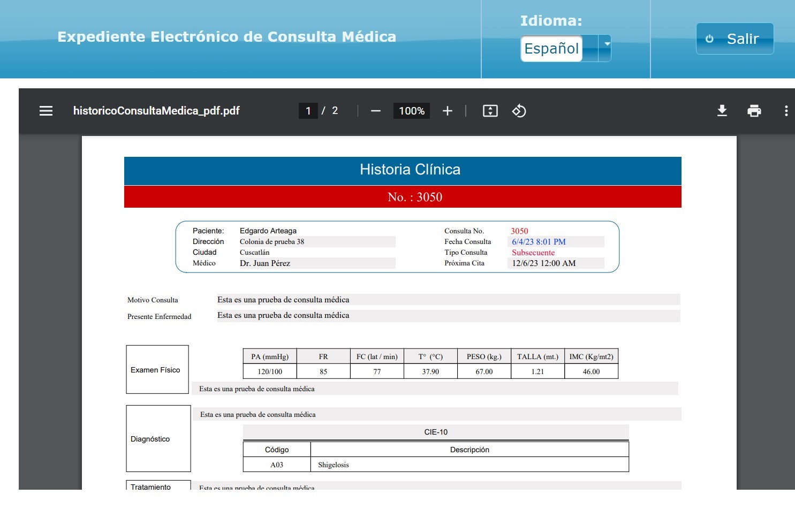
Task: Open the PDF more actions menu
Action: click(x=786, y=111)
